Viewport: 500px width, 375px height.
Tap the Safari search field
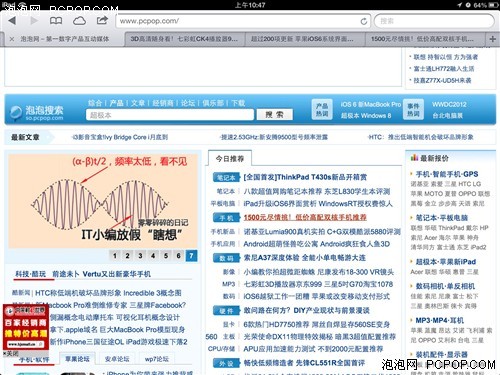click(434, 21)
